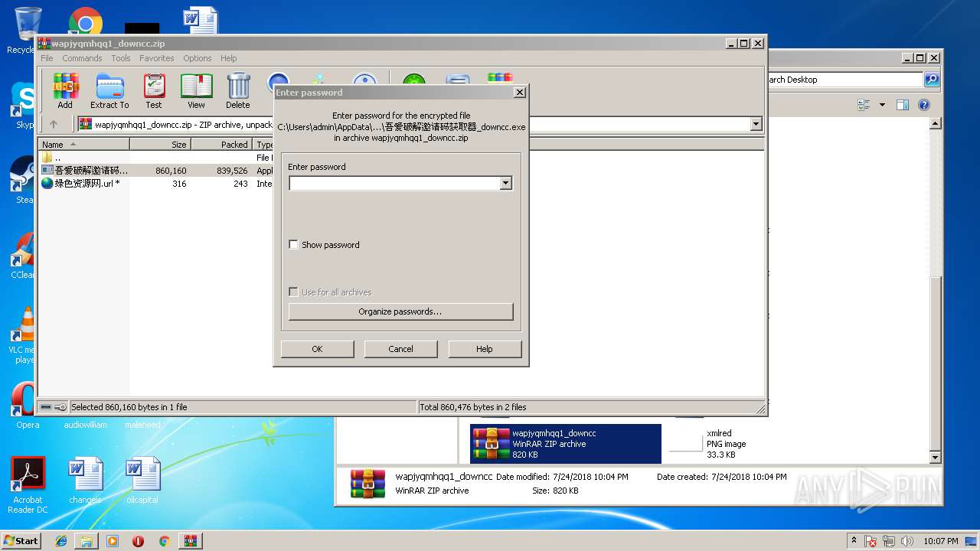Screen dimensions: 980x551
Task: Click the taskbar clock showing 10:07 PM
Action: click(941, 541)
